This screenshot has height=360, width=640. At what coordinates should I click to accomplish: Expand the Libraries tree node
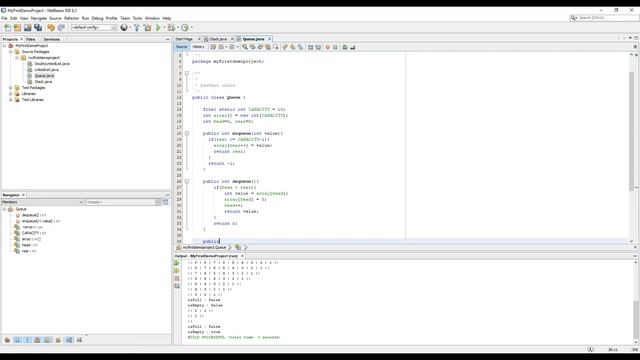(x=11, y=94)
